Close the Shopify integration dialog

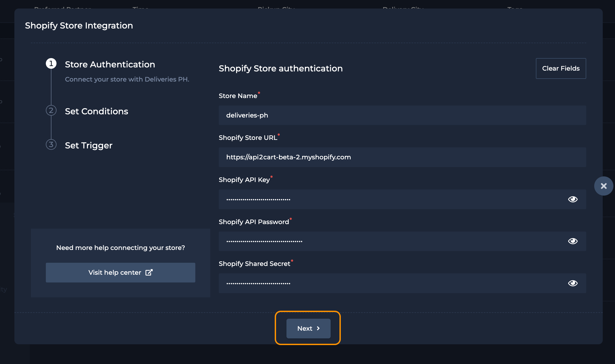coord(604,186)
